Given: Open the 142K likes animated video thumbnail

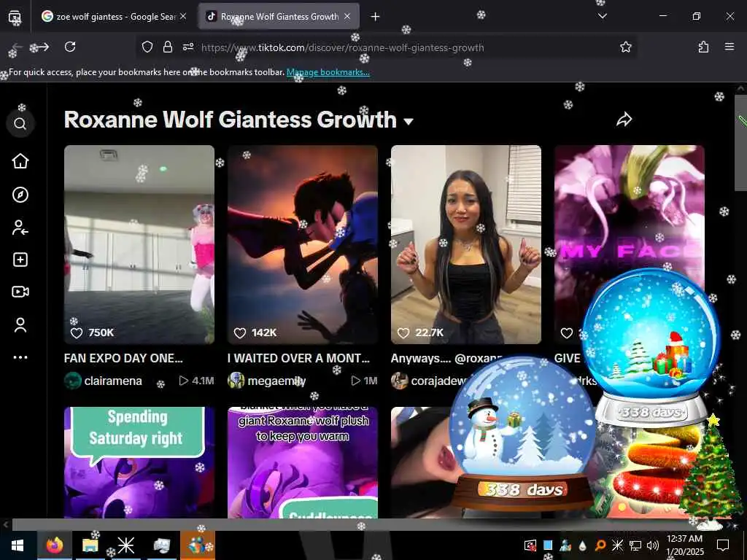Looking at the screenshot, I should click(x=303, y=244).
